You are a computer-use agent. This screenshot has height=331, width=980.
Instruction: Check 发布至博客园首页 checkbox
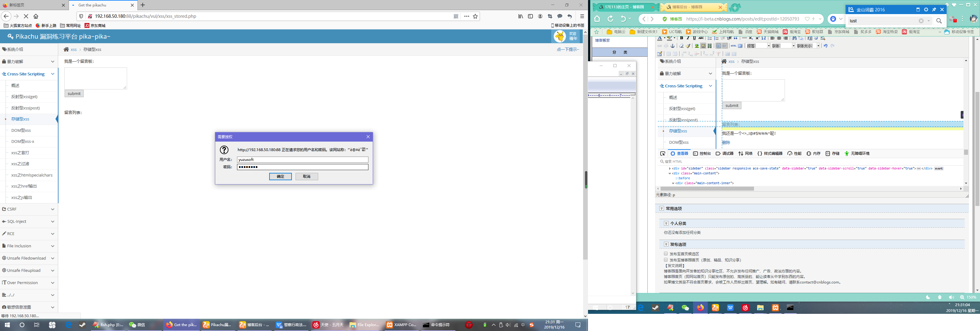click(x=666, y=260)
